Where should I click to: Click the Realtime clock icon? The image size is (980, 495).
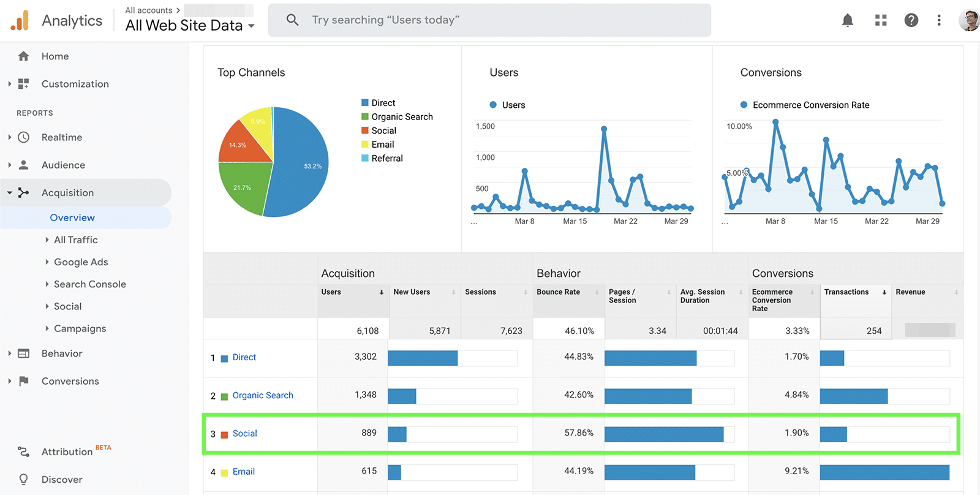(23, 137)
